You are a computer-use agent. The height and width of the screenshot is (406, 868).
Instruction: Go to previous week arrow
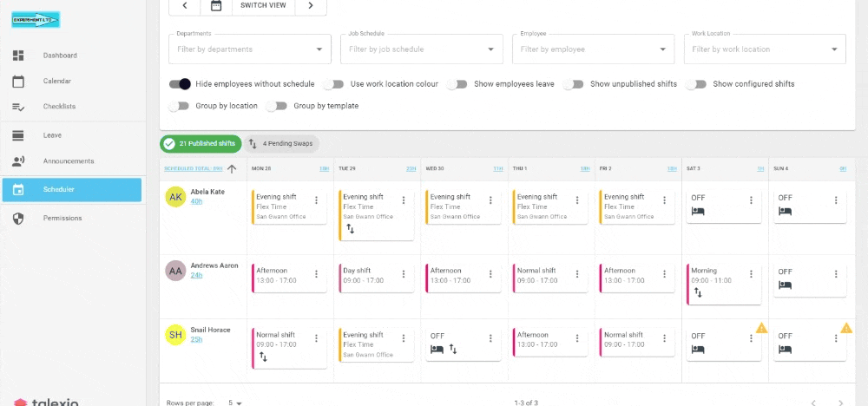[185, 5]
